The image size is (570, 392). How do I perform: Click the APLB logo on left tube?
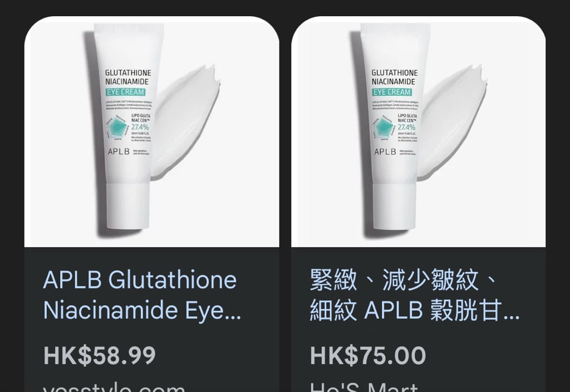coord(119,151)
